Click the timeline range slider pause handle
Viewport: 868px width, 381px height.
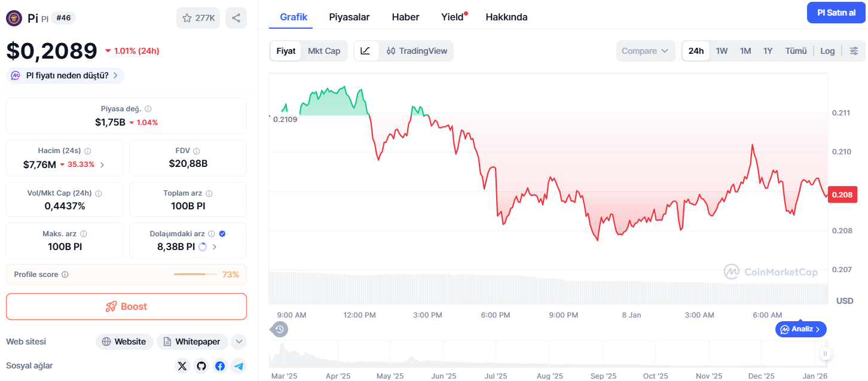[x=825, y=353]
